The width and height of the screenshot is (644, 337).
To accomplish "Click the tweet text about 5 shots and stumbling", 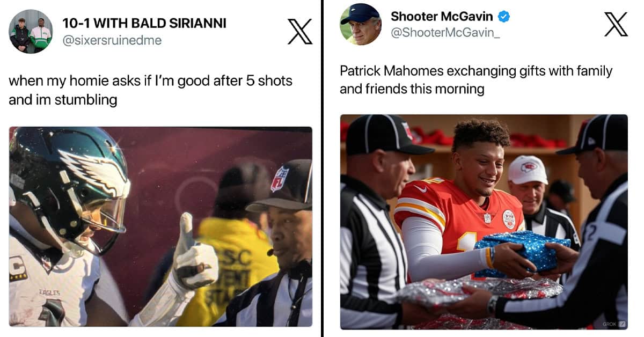I will point(151,90).
